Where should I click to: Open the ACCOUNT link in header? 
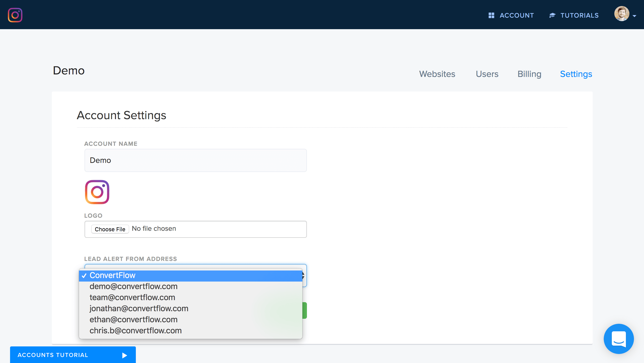coord(516,15)
